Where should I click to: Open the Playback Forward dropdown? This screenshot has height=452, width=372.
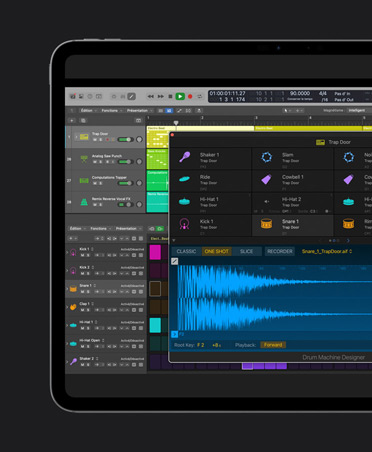click(273, 345)
